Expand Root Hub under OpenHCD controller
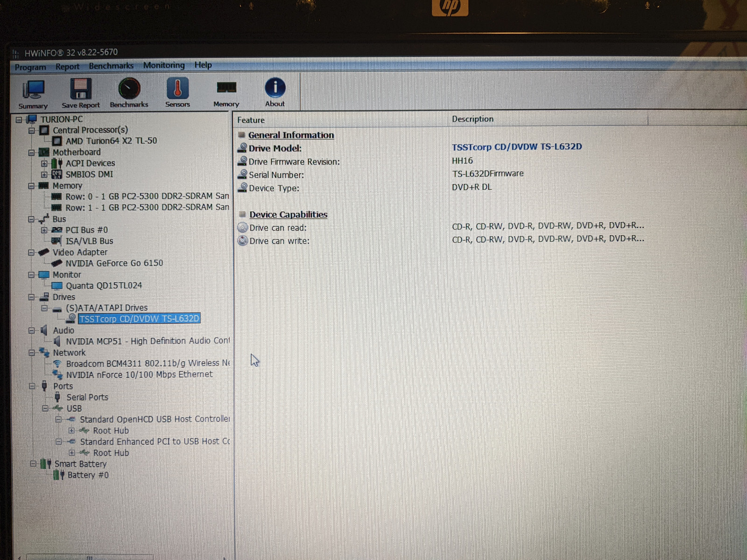 tap(71, 431)
